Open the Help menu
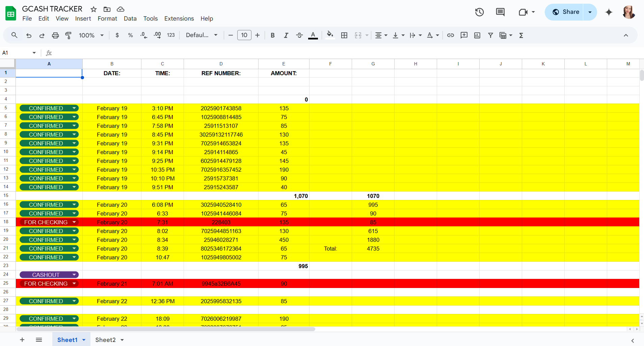 [207, 19]
